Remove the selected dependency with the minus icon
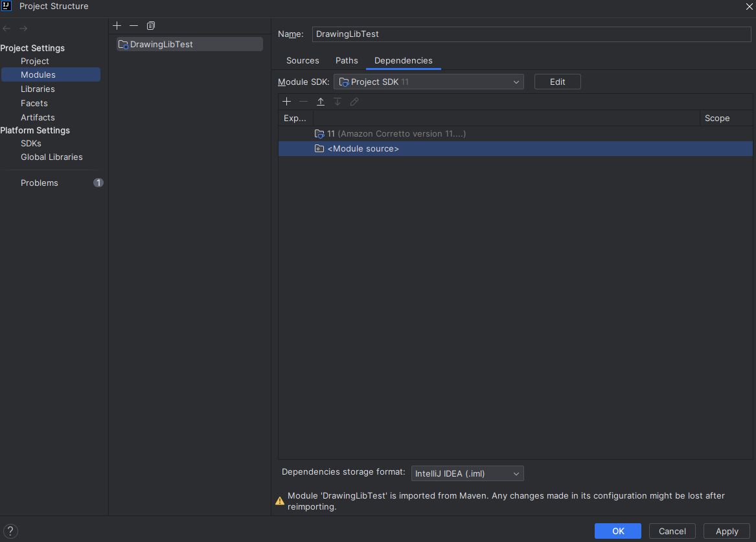The image size is (756, 542). tap(303, 102)
